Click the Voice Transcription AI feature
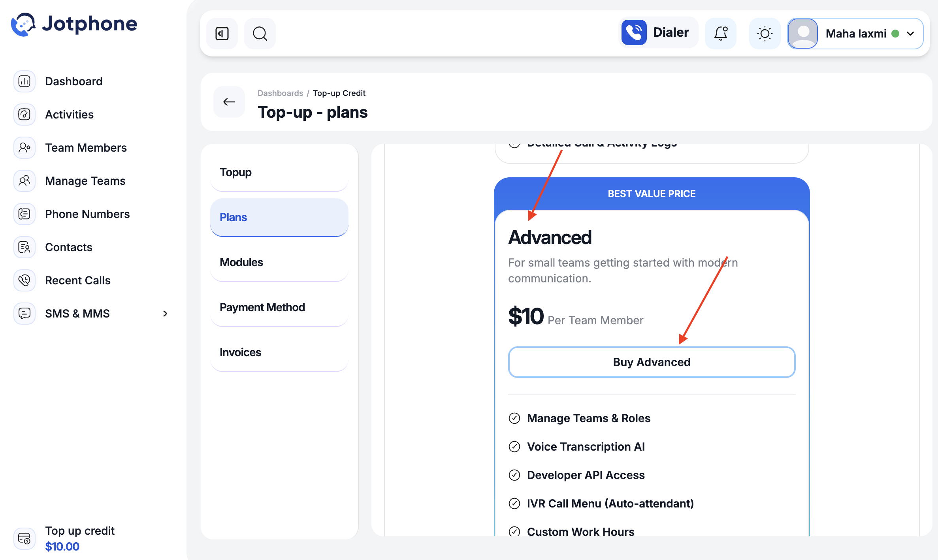938x560 pixels. (586, 447)
